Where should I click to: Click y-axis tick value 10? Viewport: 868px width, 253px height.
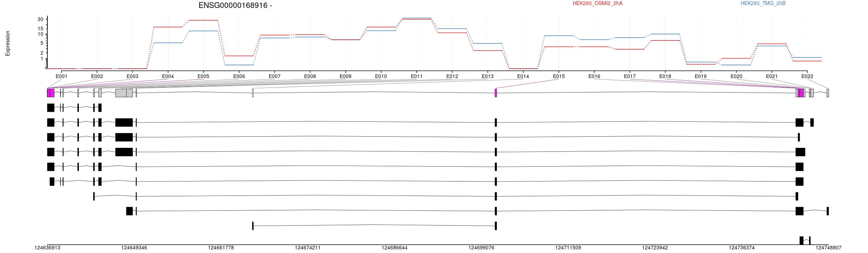click(x=41, y=34)
